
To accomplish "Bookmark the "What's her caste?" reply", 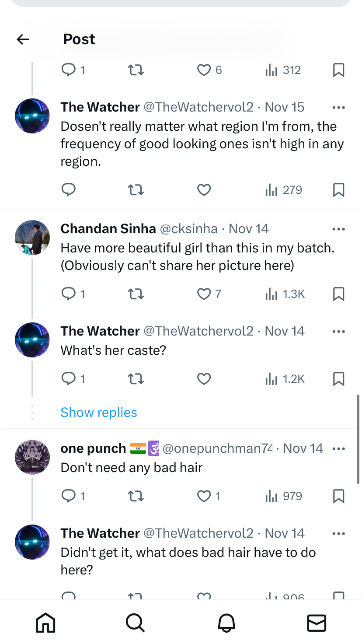I will tap(338, 379).
